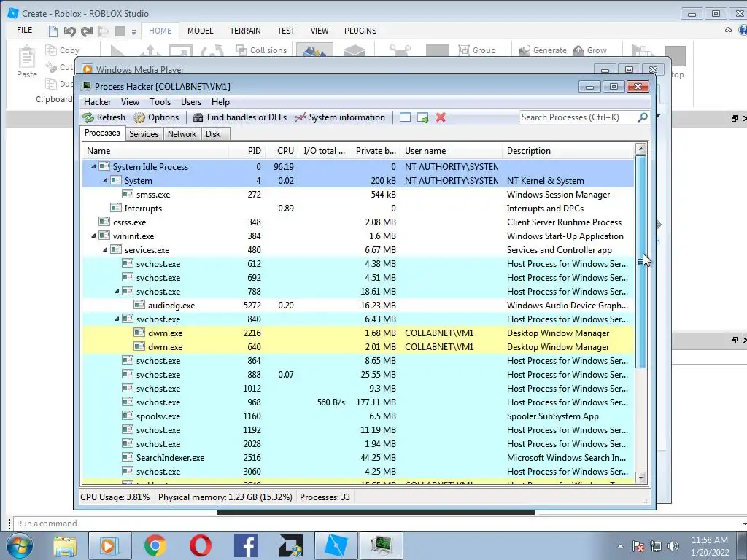This screenshot has width=747, height=560.
Task: Click in Search Processes field
Action: tap(578, 117)
